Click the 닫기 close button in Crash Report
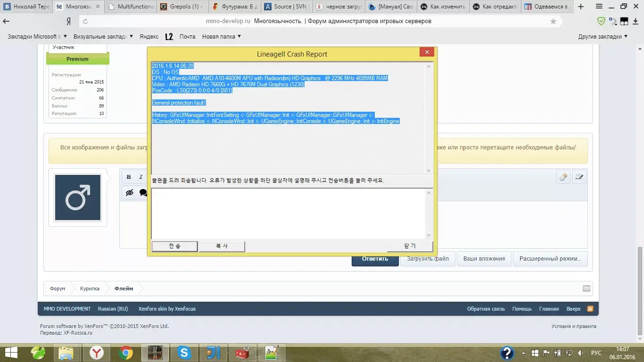644x362 pixels. tap(410, 246)
